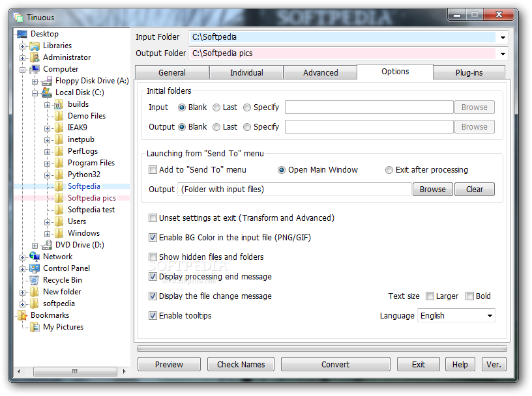Viewport: 532px width, 396px height.
Task: Open the Advanced tab
Action: point(321,73)
